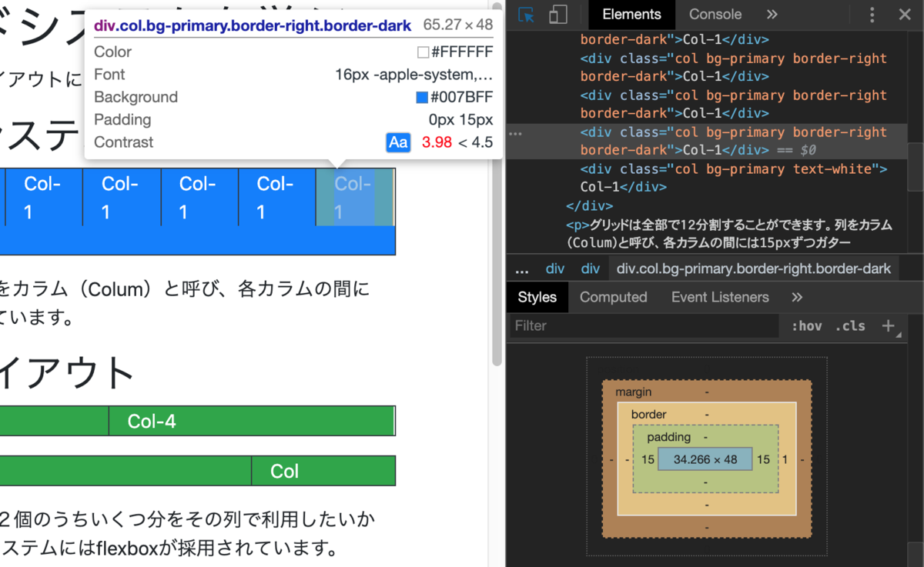The image size is (924, 567).
Task: Select the Event Listeners tab
Action: click(x=719, y=297)
